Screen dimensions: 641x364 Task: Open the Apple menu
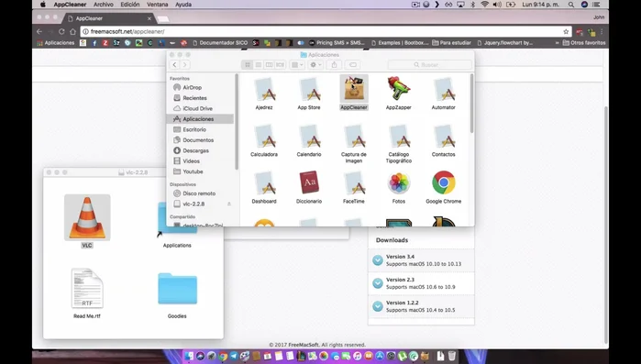pyautogui.click(x=42, y=5)
